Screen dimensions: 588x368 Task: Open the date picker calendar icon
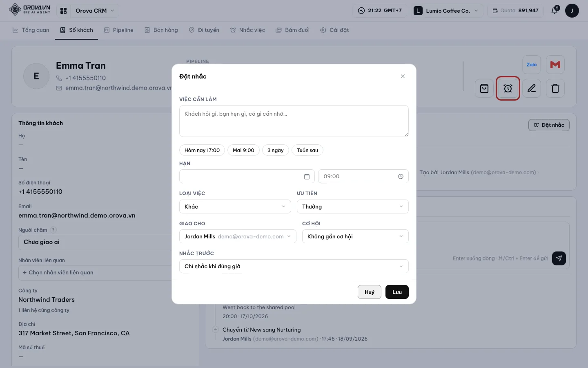click(x=307, y=177)
